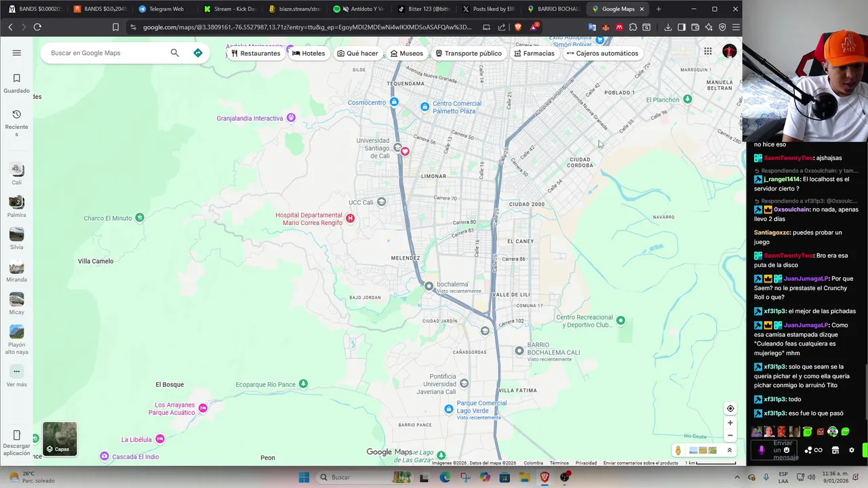Toggle Brave VPN shield icon
868x488 pixels.
[722, 27]
